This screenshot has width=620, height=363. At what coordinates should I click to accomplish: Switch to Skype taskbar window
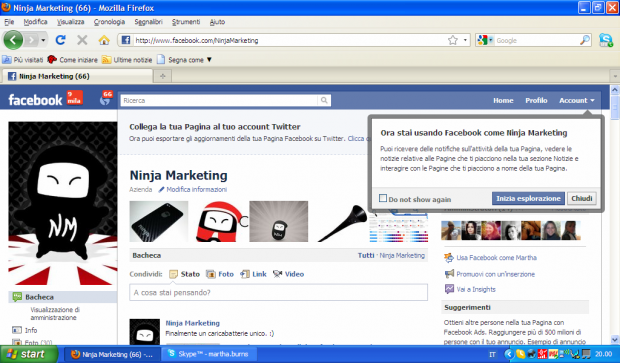point(208,354)
